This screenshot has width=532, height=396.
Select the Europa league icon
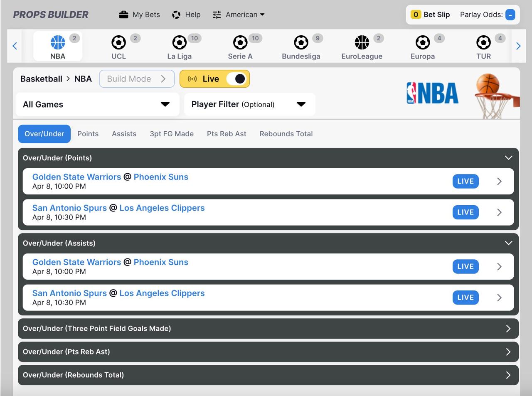423,42
